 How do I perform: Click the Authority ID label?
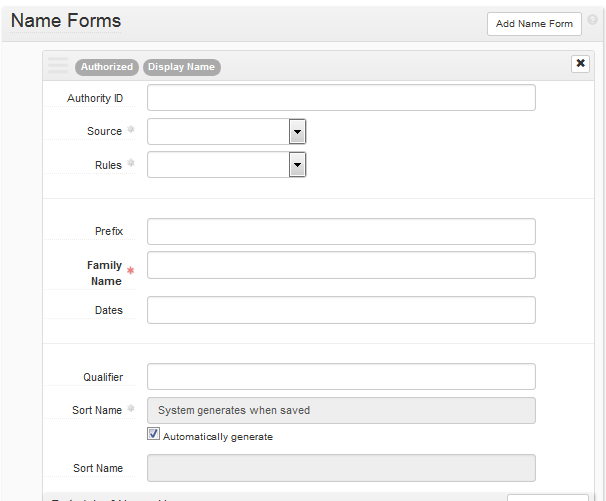point(95,98)
